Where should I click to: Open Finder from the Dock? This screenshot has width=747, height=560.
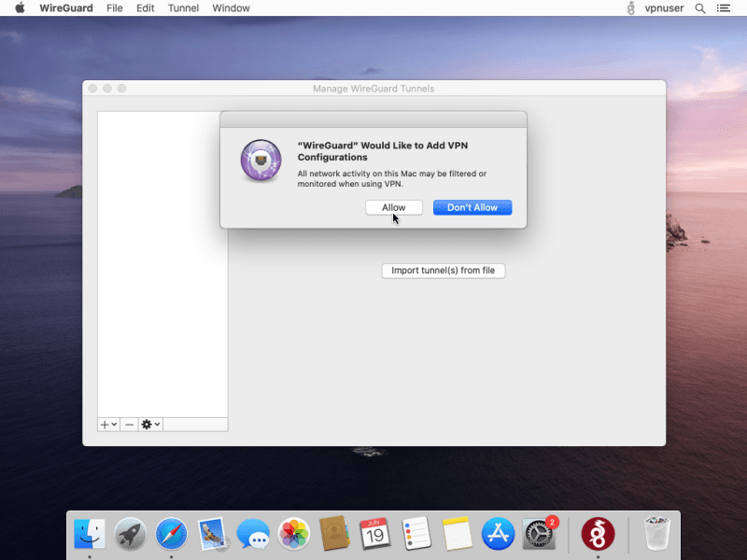90,534
